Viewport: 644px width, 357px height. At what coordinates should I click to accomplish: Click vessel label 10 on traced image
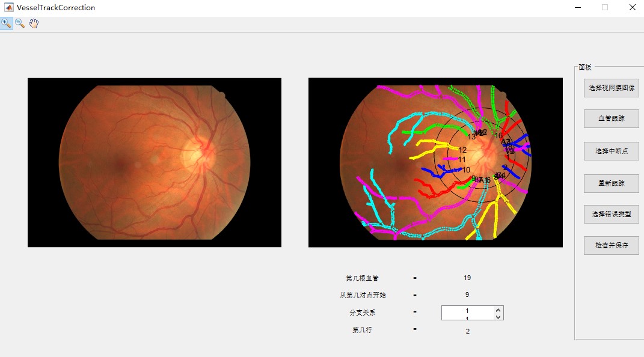(x=466, y=170)
